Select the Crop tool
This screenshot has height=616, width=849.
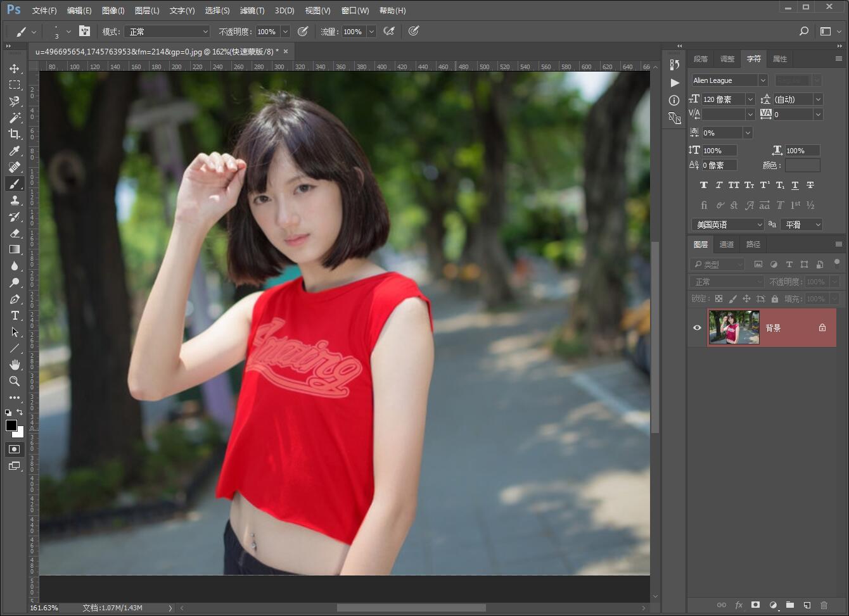(x=14, y=134)
